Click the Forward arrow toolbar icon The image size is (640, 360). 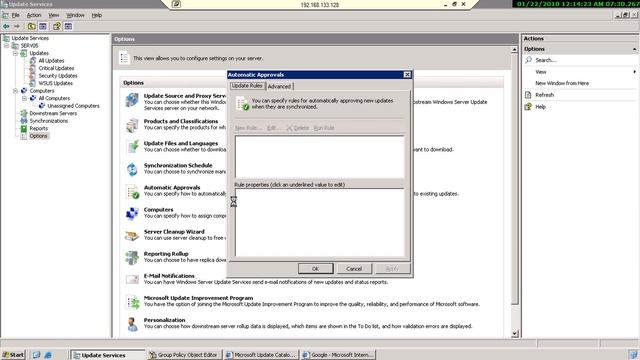coord(17,27)
